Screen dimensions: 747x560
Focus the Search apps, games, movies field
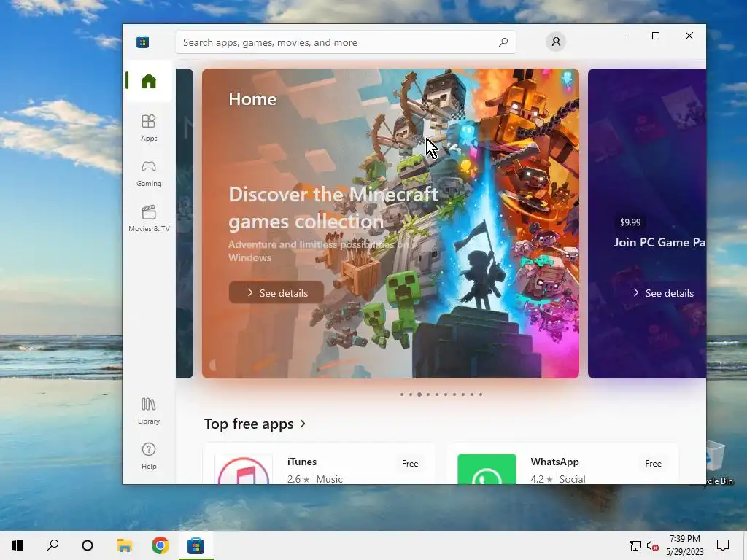345,42
